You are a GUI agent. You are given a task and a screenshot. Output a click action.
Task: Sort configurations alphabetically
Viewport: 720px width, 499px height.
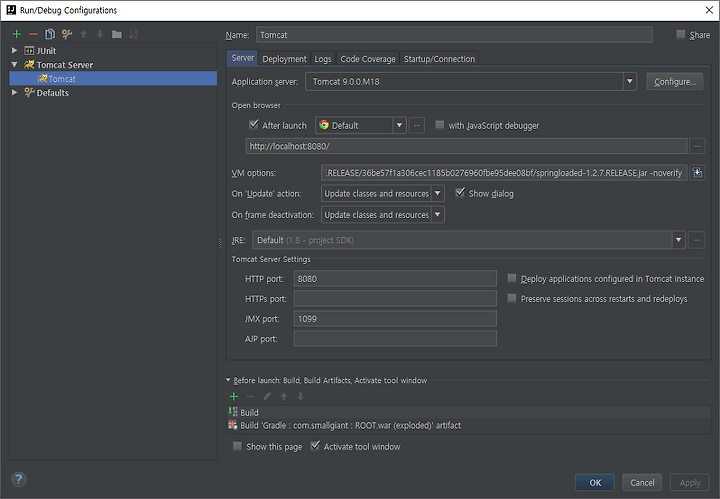click(133, 34)
